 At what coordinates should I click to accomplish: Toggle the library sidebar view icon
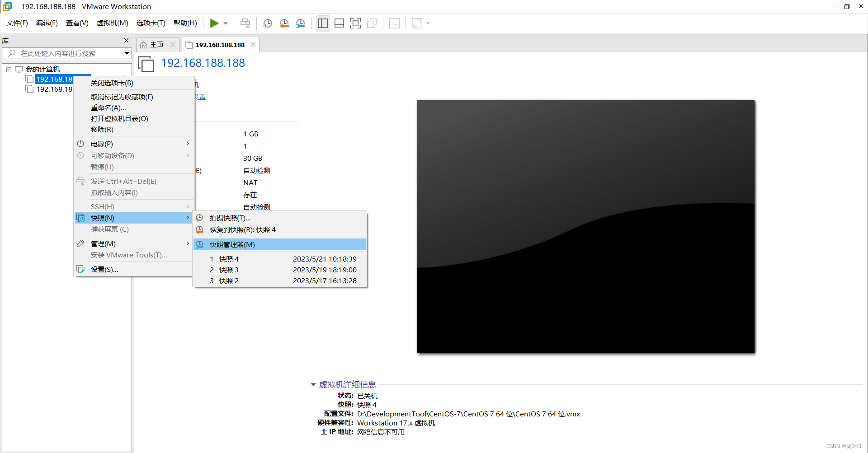coord(323,23)
